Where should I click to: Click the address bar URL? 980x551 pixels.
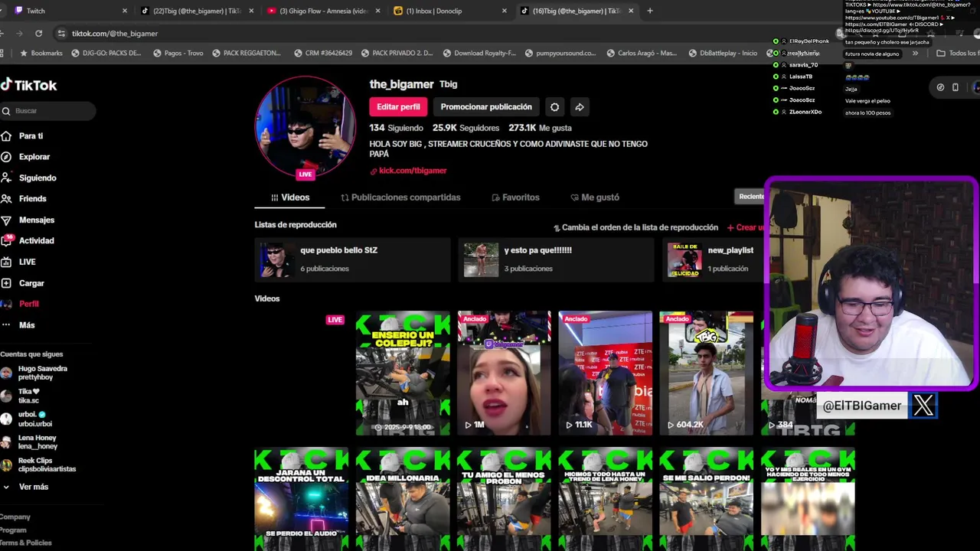115,34
